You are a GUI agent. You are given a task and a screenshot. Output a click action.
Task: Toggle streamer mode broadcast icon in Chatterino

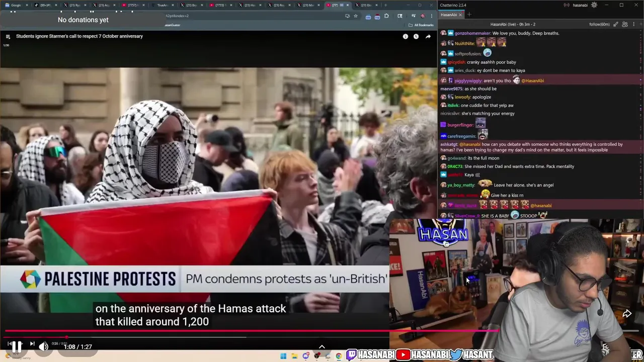coord(567,5)
